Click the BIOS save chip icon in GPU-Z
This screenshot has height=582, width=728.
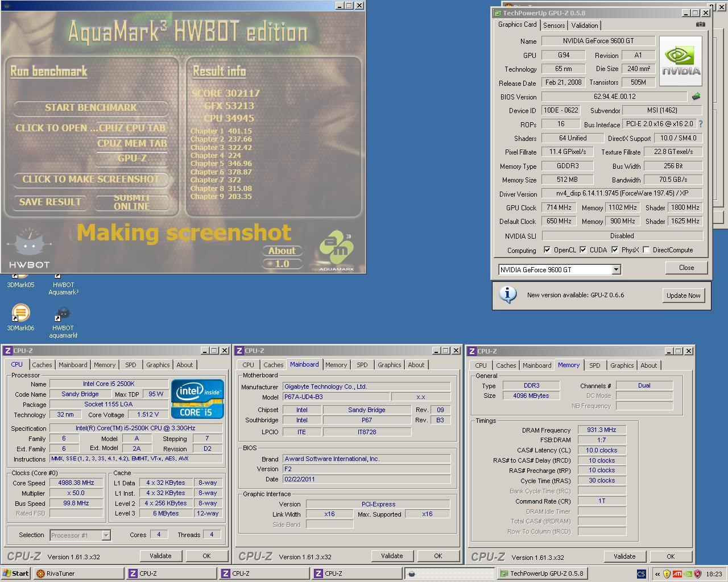[x=696, y=97]
